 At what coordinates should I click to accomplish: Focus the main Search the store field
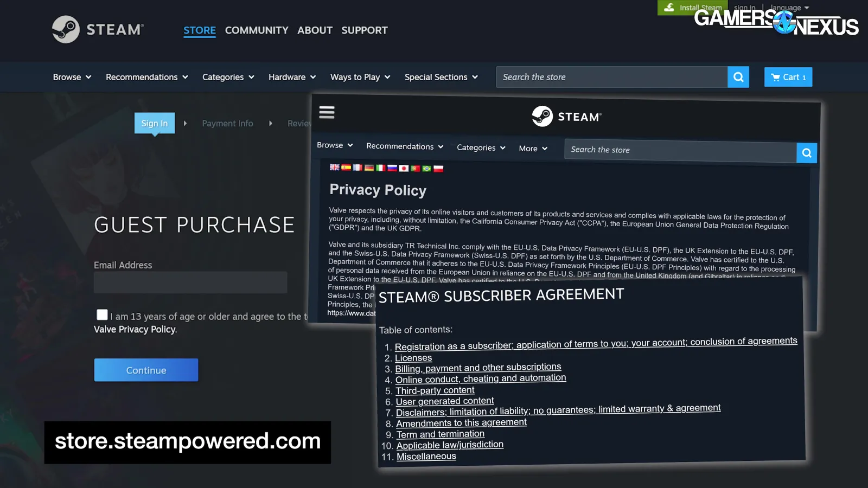[611, 77]
